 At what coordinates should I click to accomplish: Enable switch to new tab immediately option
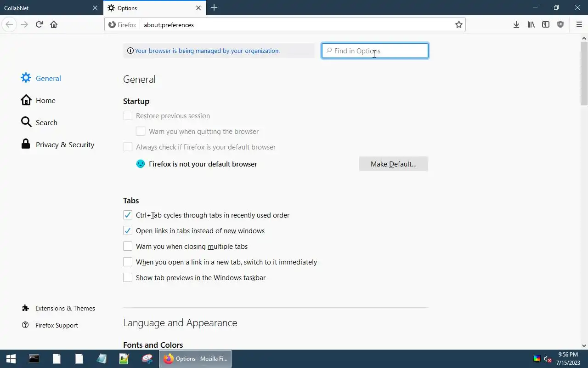[x=128, y=262]
